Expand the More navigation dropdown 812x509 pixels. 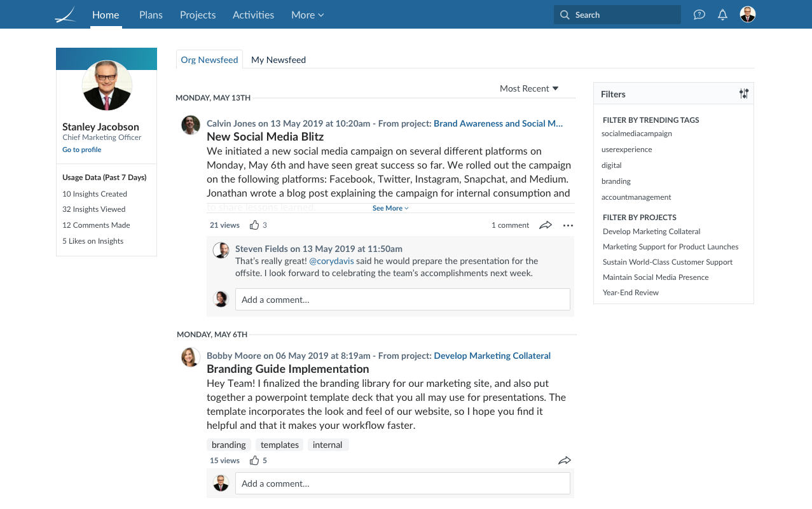tap(308, 15)
